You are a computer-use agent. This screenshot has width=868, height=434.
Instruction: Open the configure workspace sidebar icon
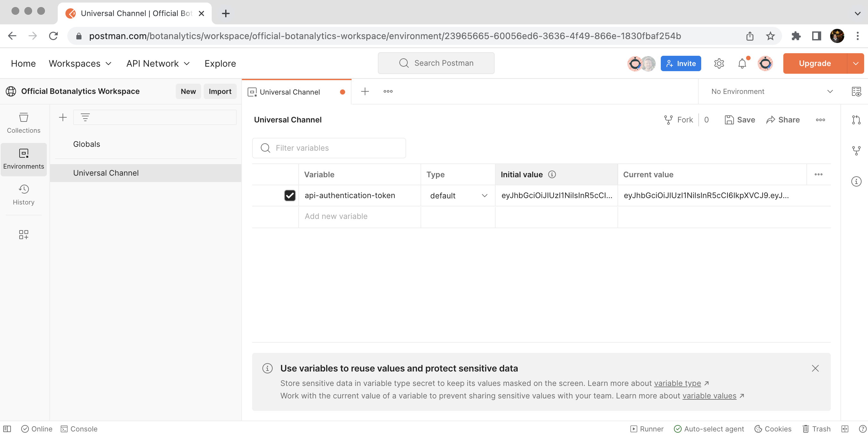click(24, 235)
